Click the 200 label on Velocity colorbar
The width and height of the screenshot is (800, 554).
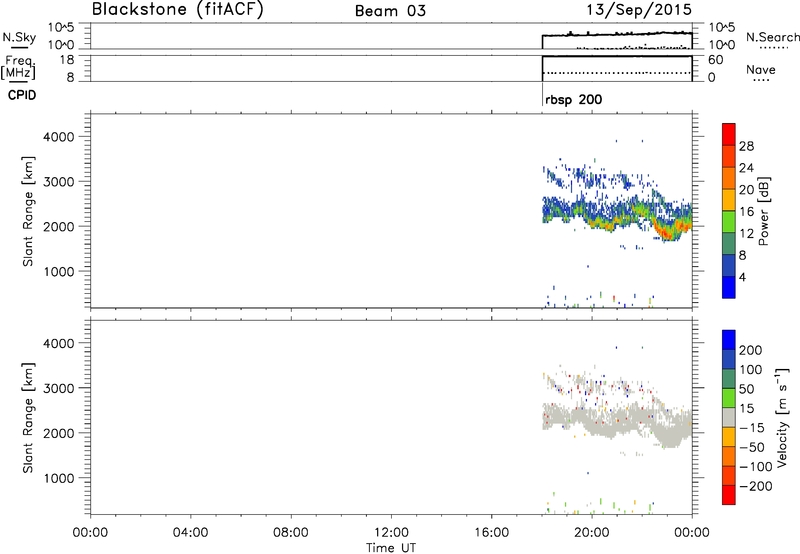coord(751,350)
